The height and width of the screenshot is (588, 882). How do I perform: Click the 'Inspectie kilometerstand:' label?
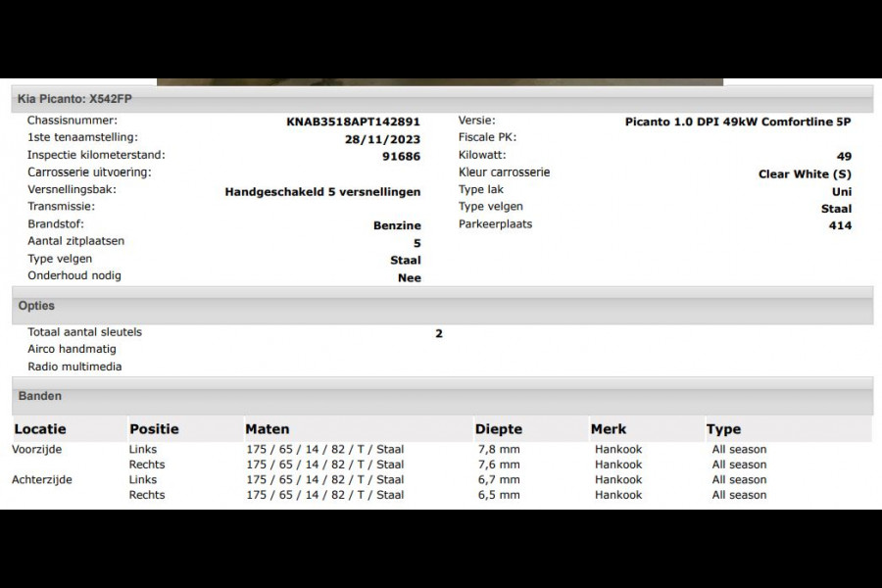coord(97,155)
